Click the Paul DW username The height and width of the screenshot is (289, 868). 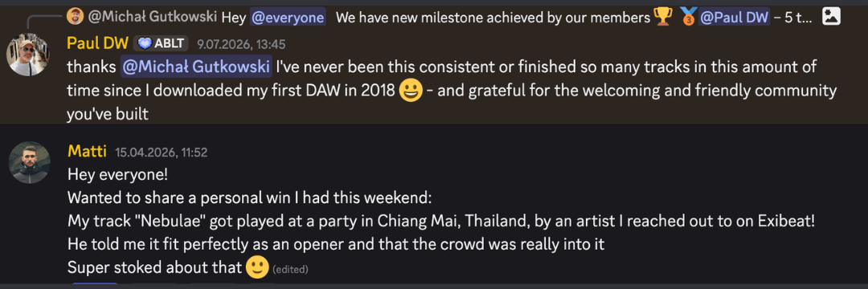click(97, 43)
